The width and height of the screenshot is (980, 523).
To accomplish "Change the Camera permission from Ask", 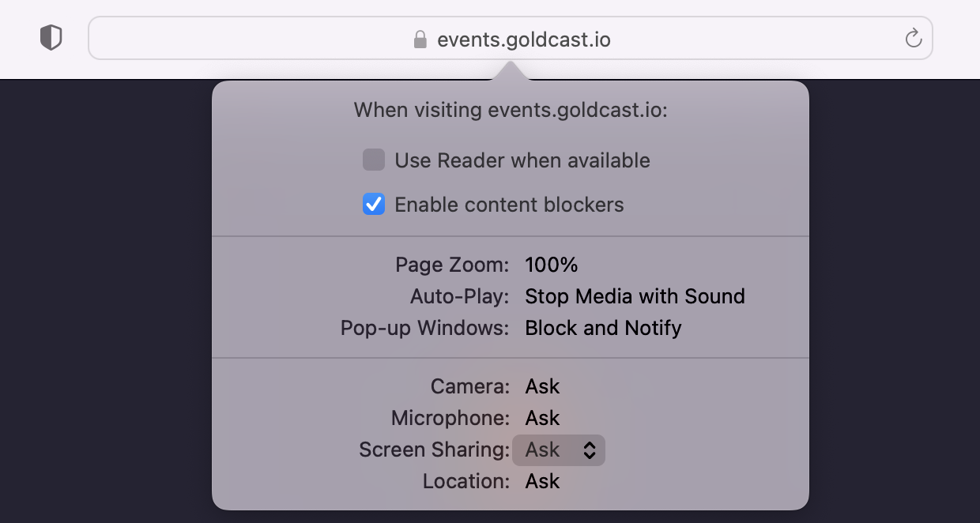I will (x=542, y=386).
